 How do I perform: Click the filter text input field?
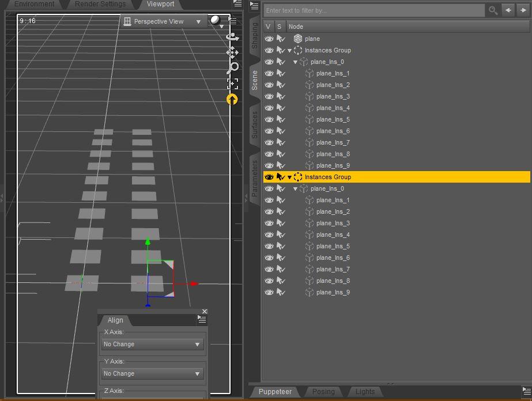[374, 10]
